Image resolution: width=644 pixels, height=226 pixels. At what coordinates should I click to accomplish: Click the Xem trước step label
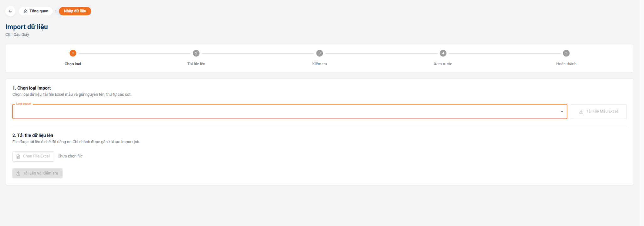click(443, 64)
